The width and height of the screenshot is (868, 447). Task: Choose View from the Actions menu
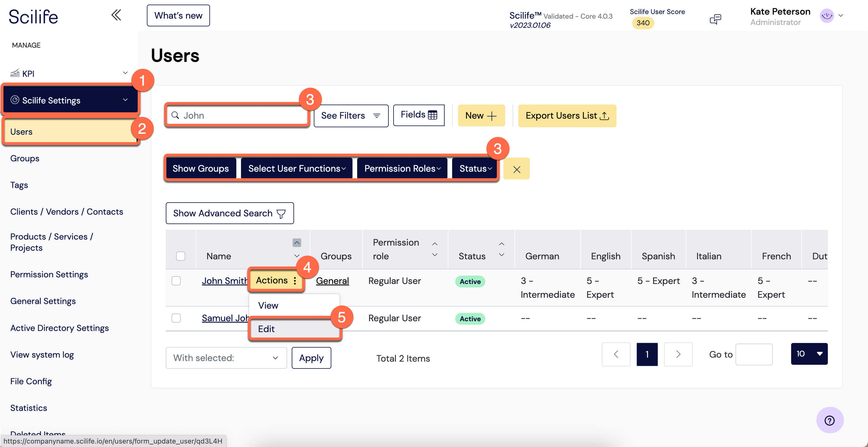click(x=294, y=305)
